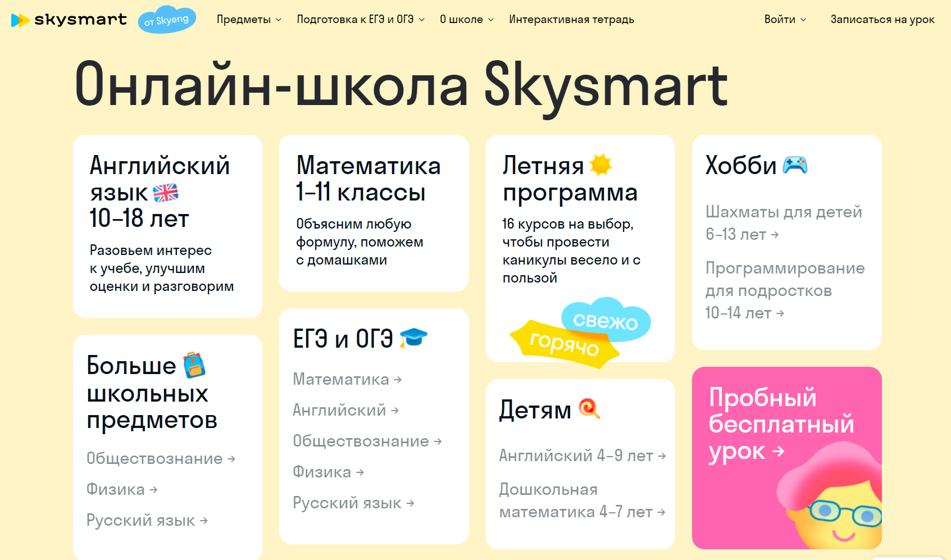
Task: Expand the Войти dropdown
Action: [x=785, y=19]
